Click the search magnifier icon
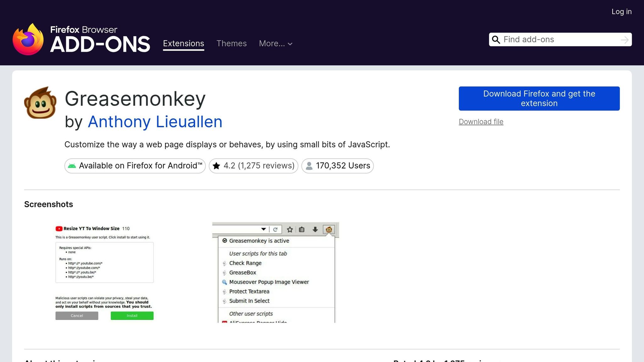Viewport: 644px width, 362px height. pyautogui.click(x=496, y=40)
